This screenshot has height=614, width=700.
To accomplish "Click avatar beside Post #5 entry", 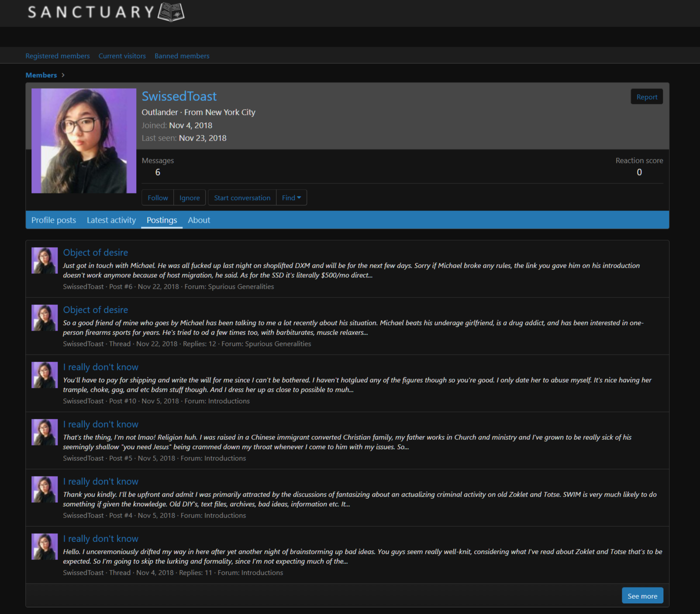I will tap(45, 432).
